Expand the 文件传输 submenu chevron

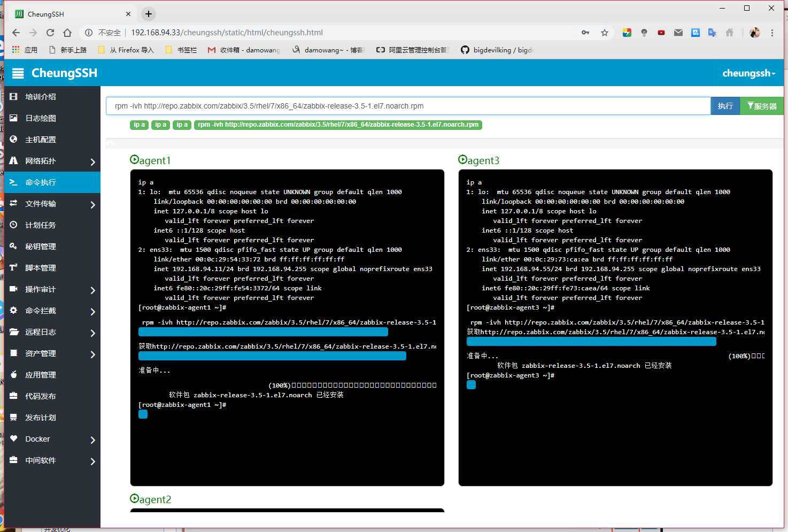(92, 204)
